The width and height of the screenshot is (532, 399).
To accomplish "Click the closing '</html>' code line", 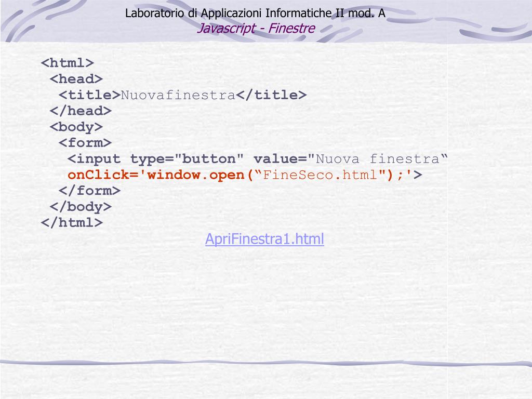I will click(72, 223).
